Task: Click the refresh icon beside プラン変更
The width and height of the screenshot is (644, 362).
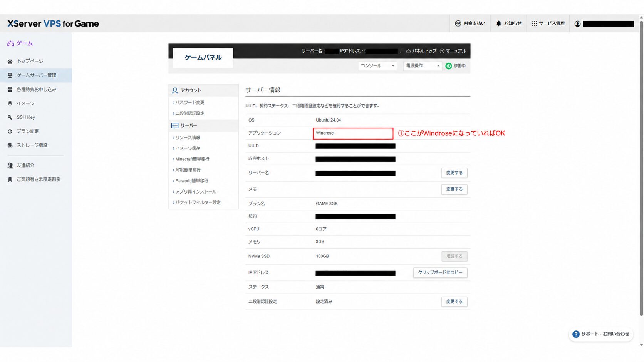Action: click(x=10, y=131)
